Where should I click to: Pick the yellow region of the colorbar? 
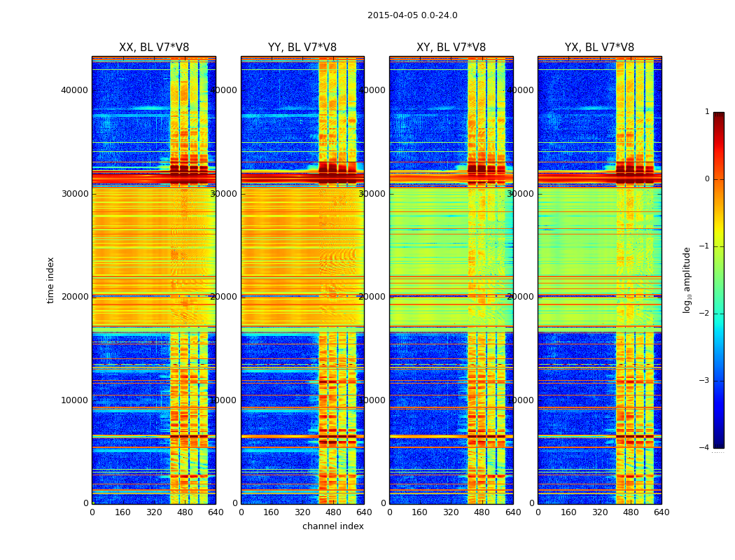click(718, 234)
